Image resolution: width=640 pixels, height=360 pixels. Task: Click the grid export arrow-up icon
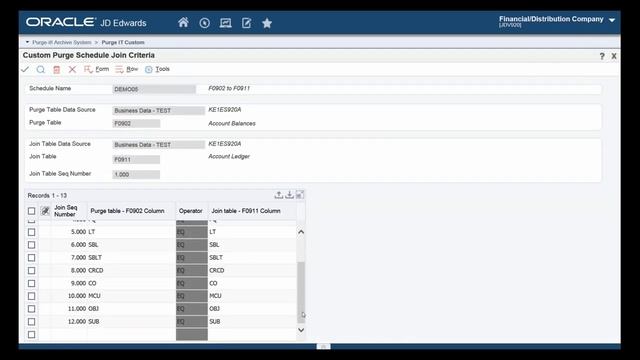click(279, 195)
